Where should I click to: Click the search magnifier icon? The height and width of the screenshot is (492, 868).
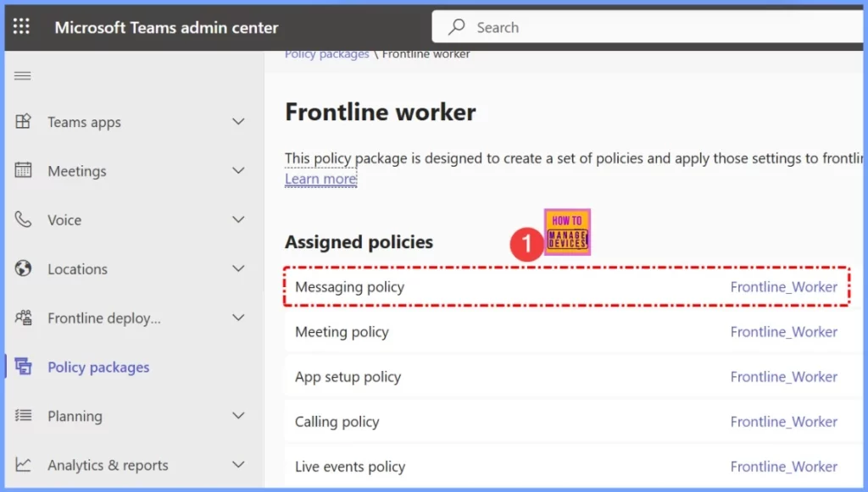tap(457, 26)
